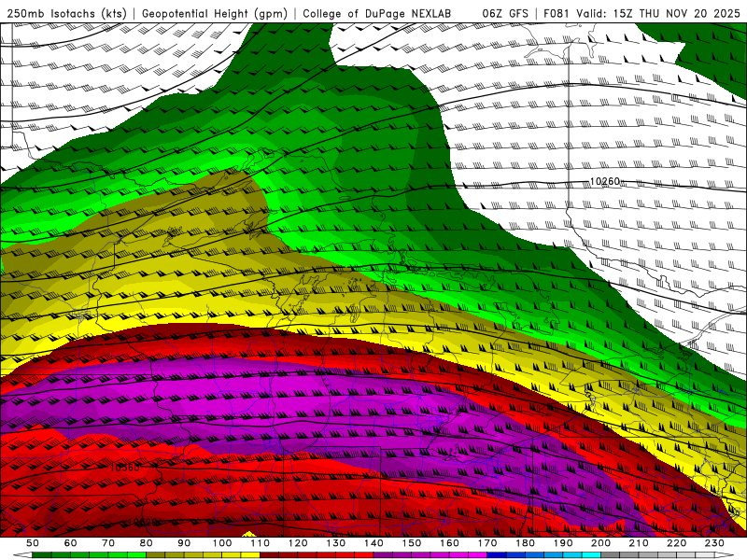Click the legend value 150

[x=412, y=543]
